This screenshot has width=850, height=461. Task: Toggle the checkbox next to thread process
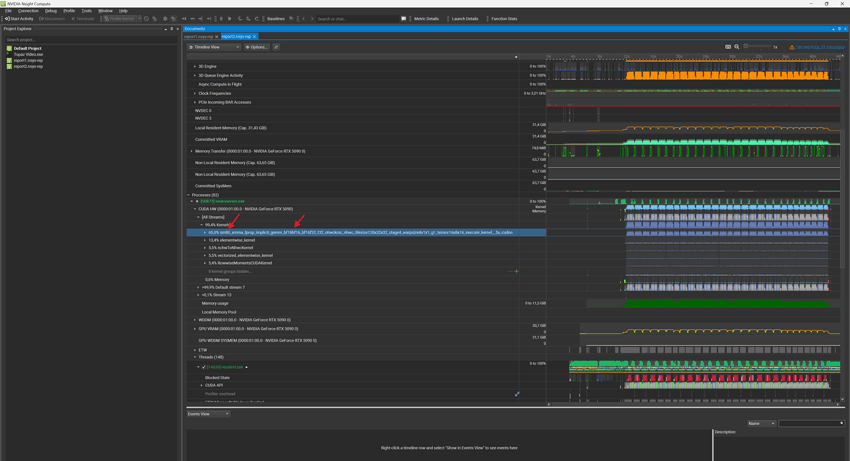coord(204,367)
